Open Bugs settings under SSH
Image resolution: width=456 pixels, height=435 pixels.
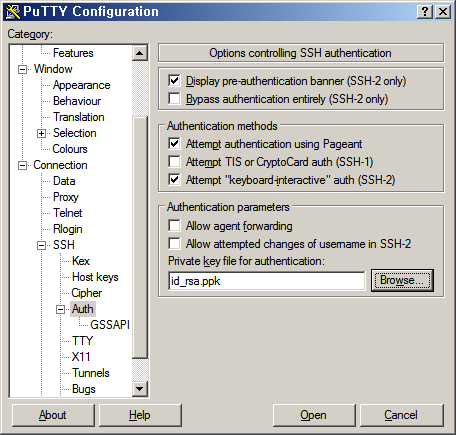(84, 389)
